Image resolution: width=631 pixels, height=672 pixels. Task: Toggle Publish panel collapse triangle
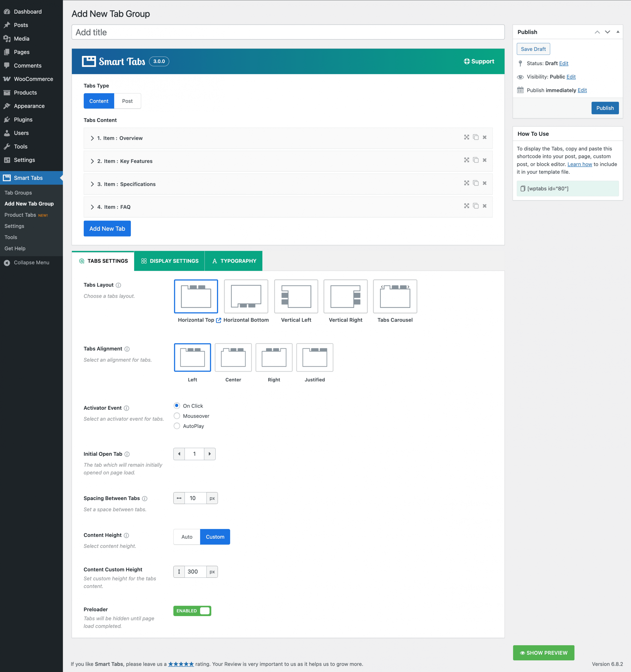pos(618,32)
